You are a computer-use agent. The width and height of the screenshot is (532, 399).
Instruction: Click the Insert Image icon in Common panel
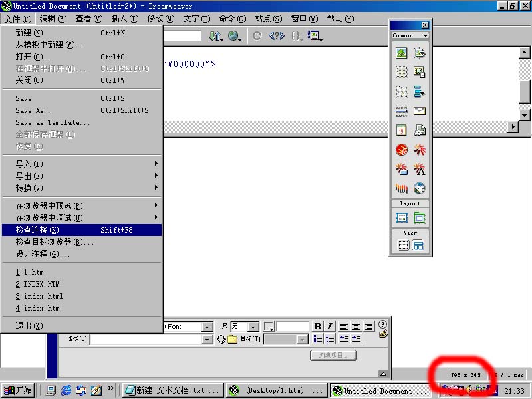[x=401, y=53]
